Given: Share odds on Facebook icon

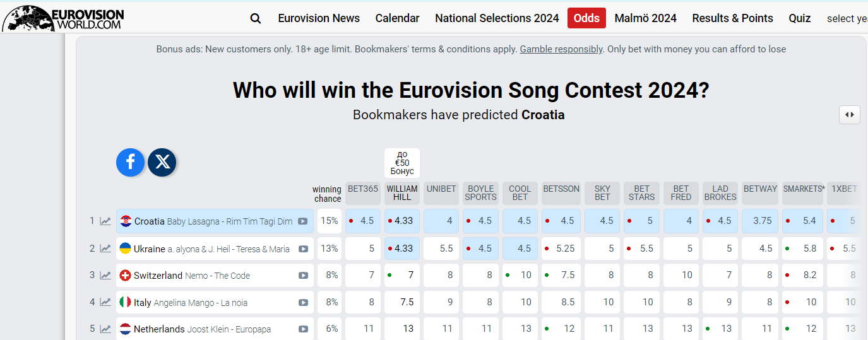Looking at the screenshot, I should tap(131, 163).
